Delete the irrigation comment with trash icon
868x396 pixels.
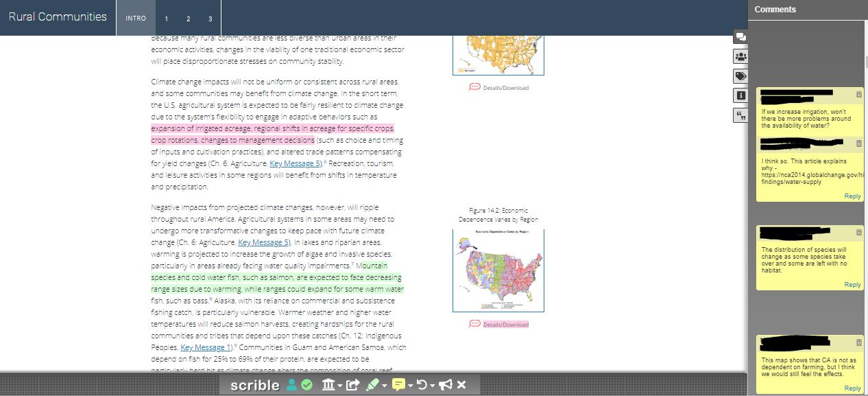[859, 93]
